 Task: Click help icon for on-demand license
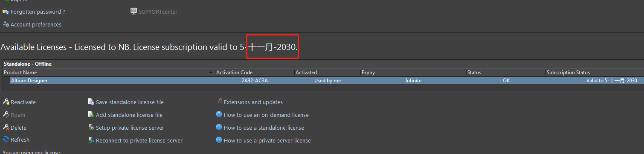[219, 114]
